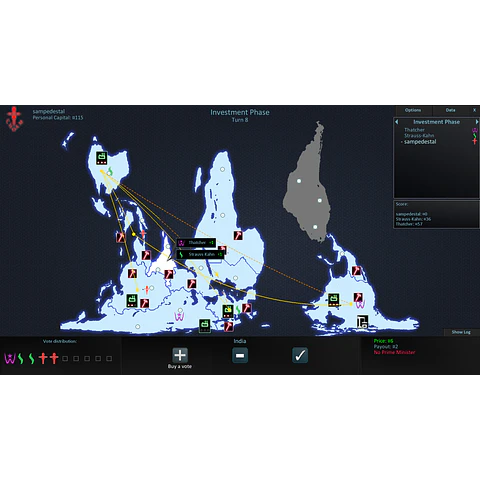The width and height of the screenshot is (480, 480).
Task: Go to next phase with right arrow
Action: click(477, 122)
